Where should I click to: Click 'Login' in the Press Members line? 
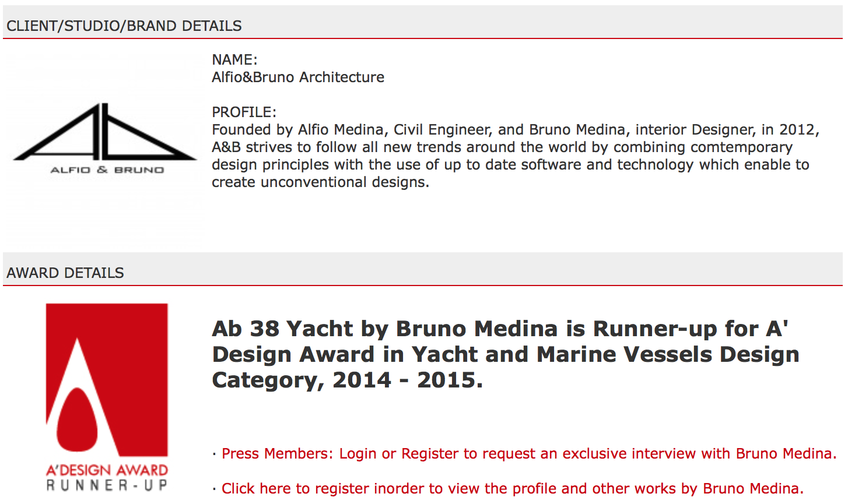coord(358,454)
